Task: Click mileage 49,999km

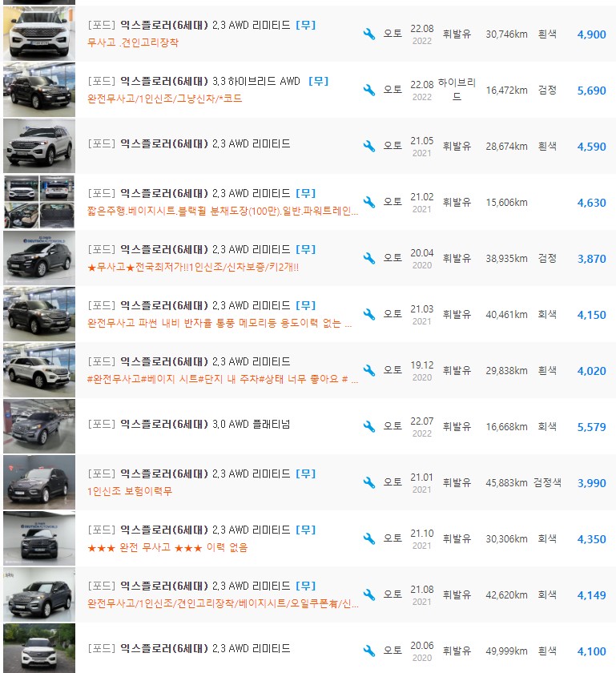Action: (x=506, y=651)
